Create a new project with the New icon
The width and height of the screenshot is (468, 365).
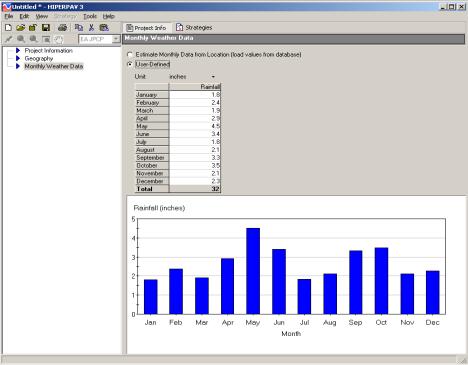tap(8, 28)
